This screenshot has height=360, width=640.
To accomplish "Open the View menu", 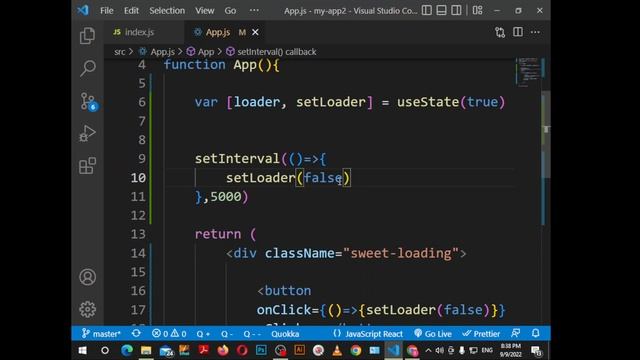I will pyautogui.click(x=204, y=11).
